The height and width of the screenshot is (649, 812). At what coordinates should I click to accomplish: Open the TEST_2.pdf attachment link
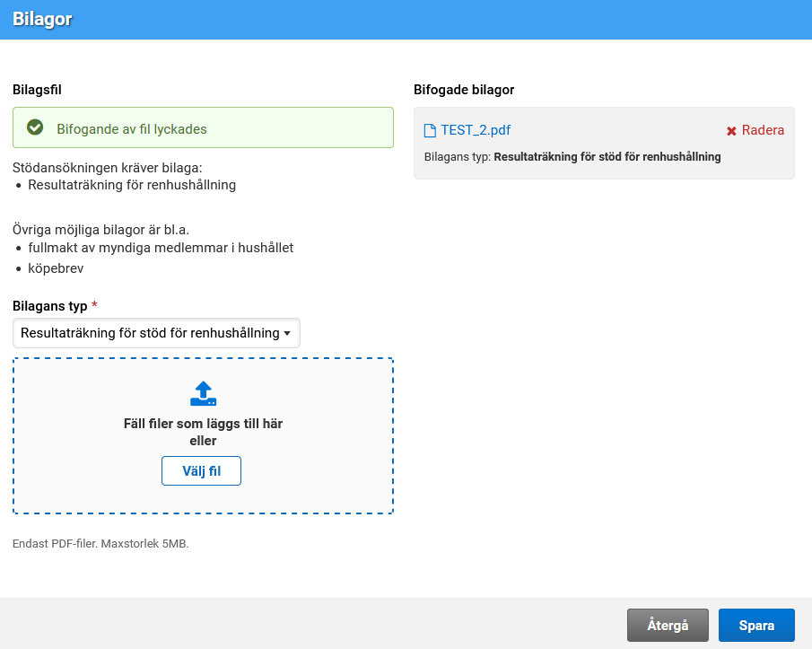pyautogui.click(x=476, y=130)
